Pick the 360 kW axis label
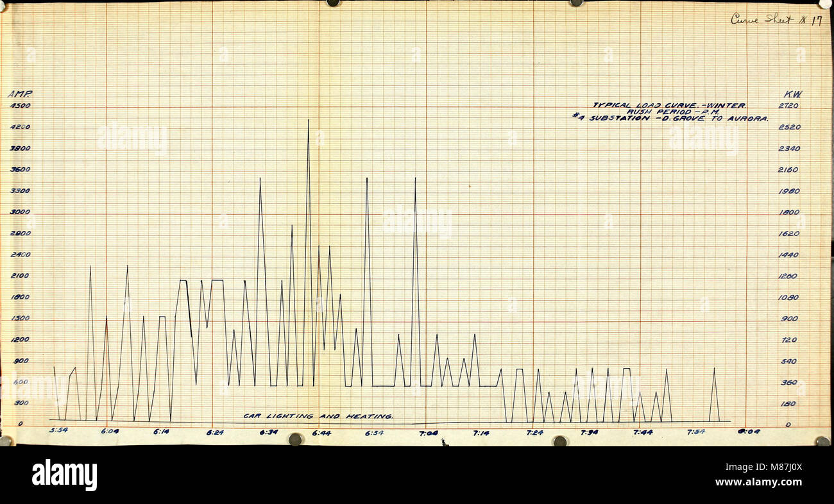This screenshot has height=504, width=834. click(x=789, y=383)
